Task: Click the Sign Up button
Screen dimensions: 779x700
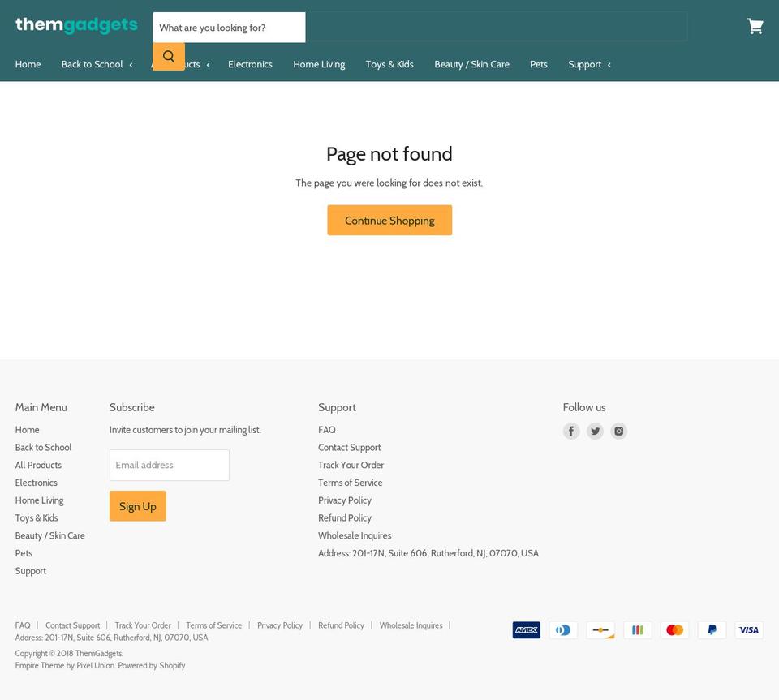Action: 138,506
